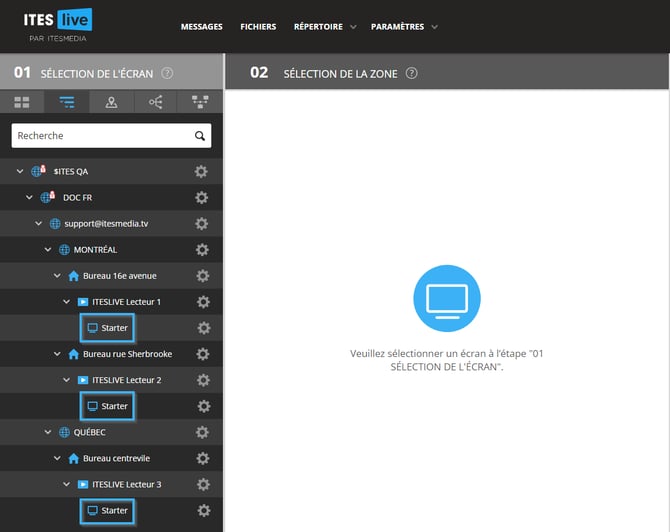The image size is (670, 532).
Task: Open the PARAMÈTRES dropdown menu
Action: (x=403, y=27)
